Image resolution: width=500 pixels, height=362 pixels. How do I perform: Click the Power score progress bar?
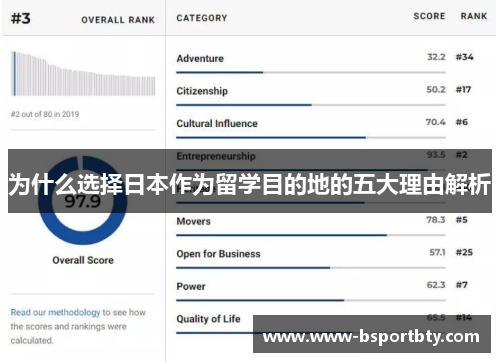pyautogui.click(x=311, y=300)
